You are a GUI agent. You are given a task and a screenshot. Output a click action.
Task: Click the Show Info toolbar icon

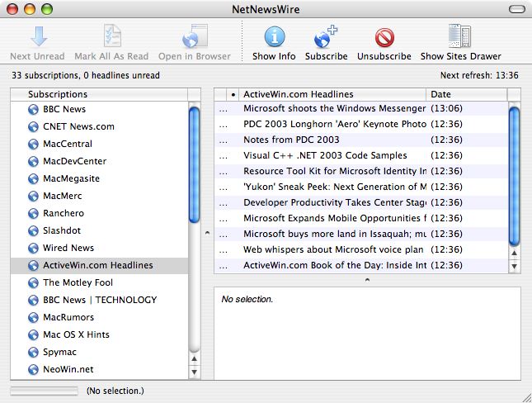[x=274, y=36]
